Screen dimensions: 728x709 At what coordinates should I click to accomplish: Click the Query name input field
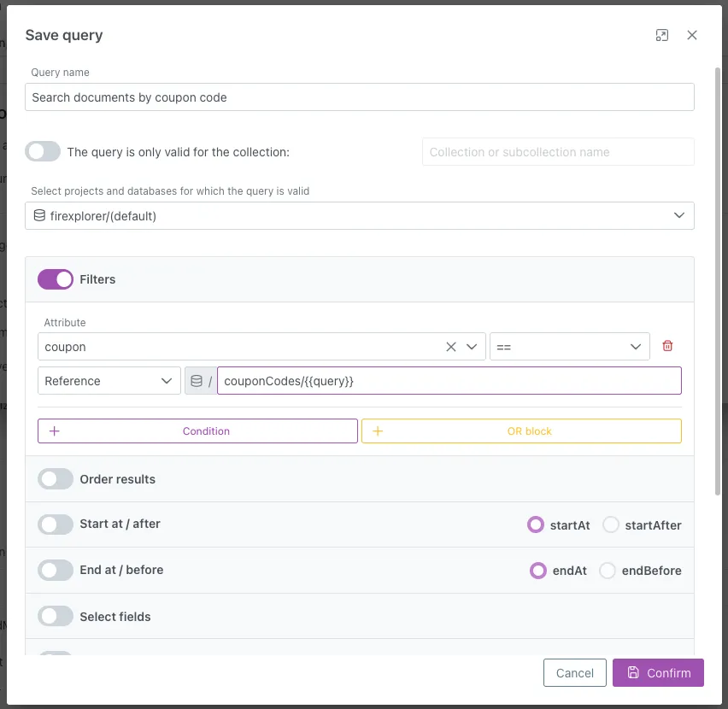point(359,97)
